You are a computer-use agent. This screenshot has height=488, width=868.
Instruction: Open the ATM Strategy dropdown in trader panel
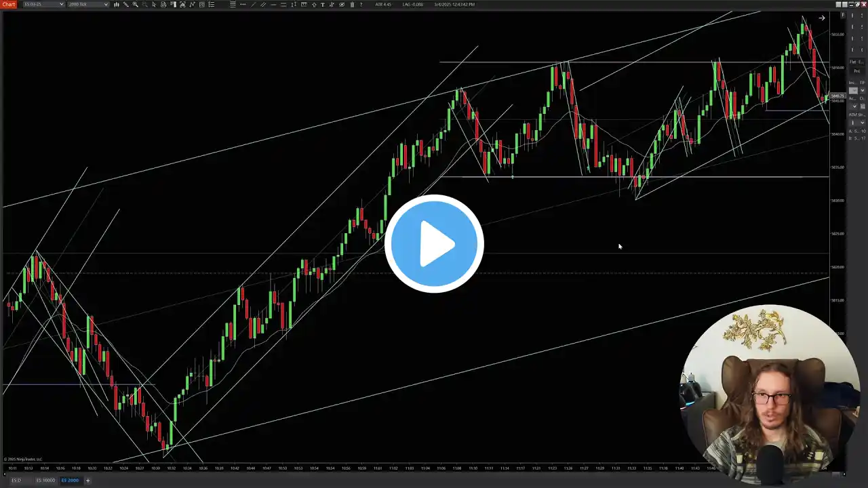[x=857, y=123]
